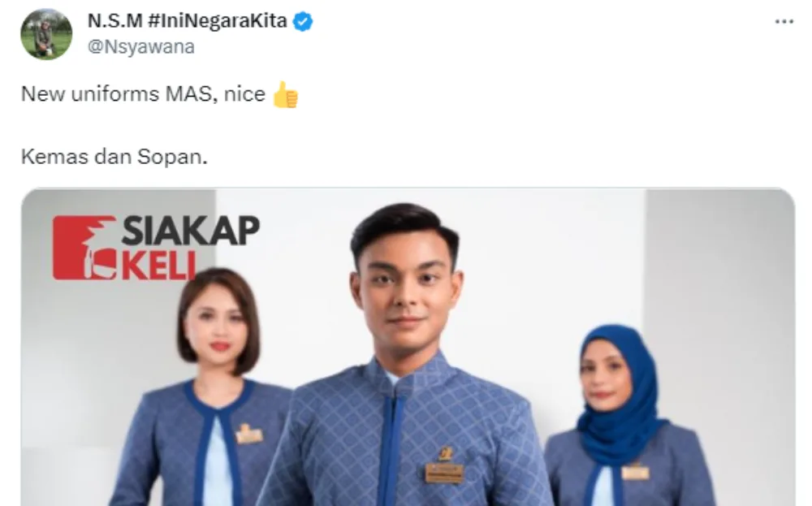Click the blue verified badge icon
This screenshot has height=506, width=812.
tap(302, 22)
